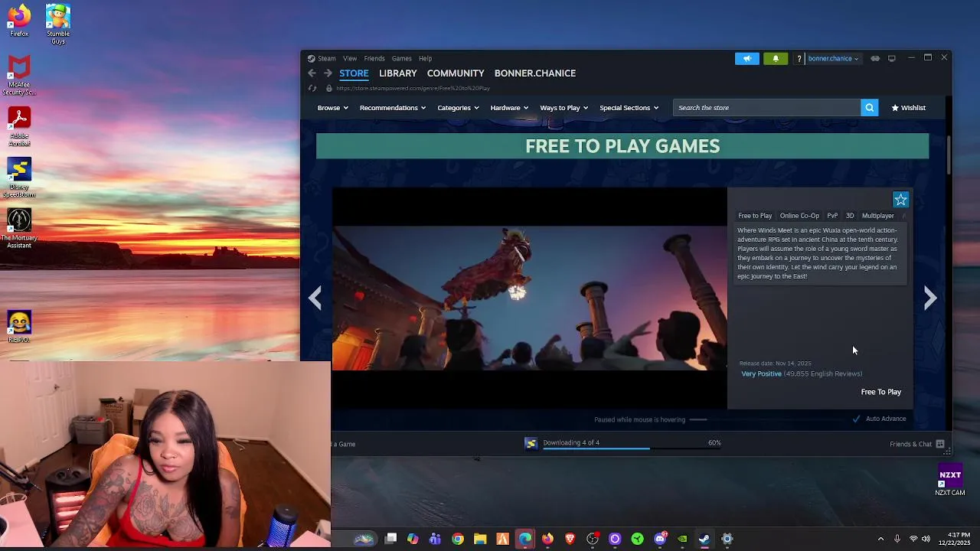Click the downloading game icon in footer
The width and height of the screenshot is (980, 551).
531,443
